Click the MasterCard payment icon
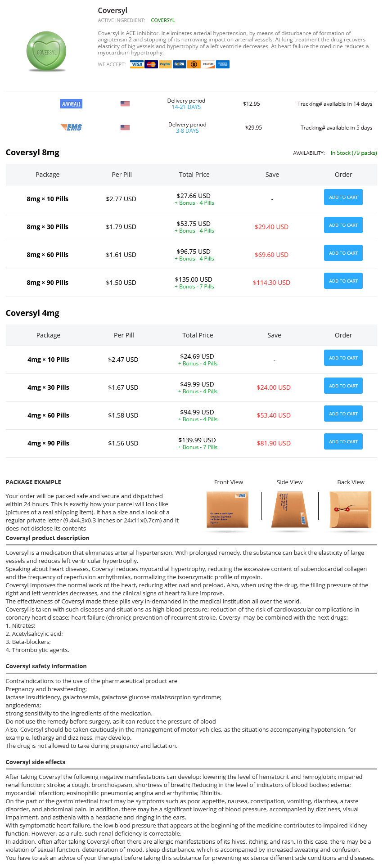The width and height of the screenshot is (383, 868). tap(151, 64)
